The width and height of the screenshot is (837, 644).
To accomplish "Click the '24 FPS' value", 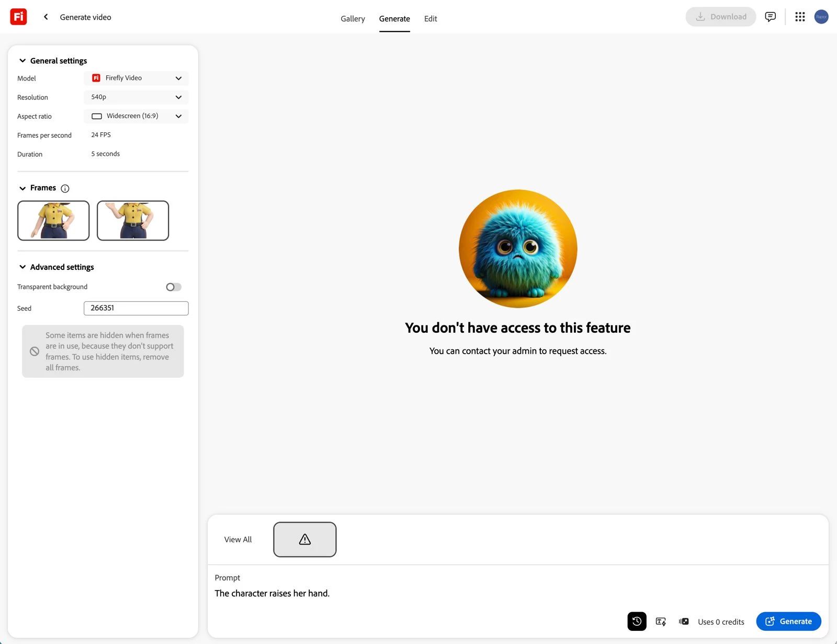I will coord(101,135).
